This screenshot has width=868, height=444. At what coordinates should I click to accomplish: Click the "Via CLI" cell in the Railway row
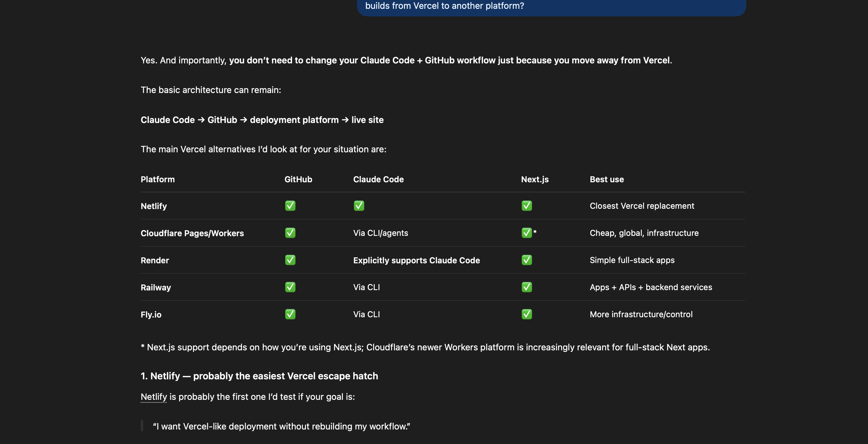366,287
